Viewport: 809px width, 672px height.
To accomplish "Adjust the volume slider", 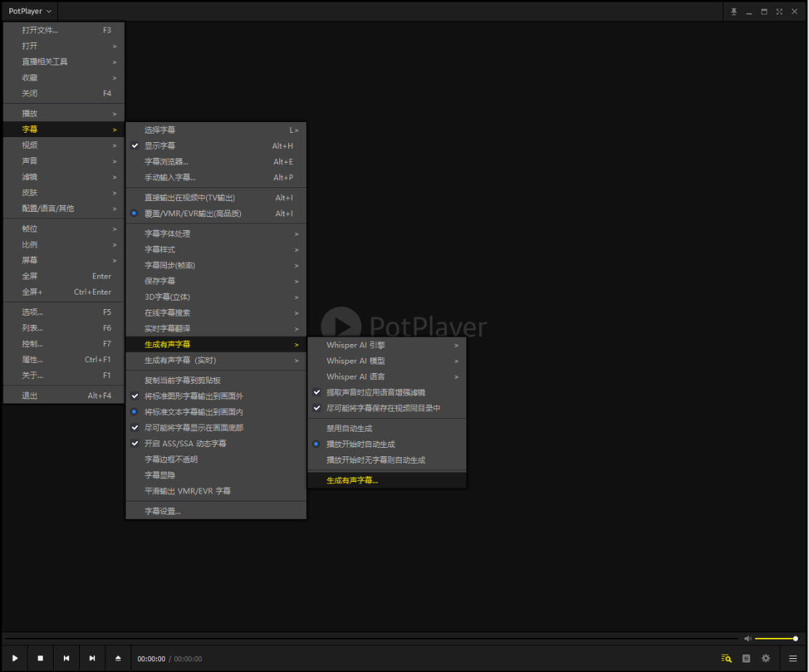I will 776,639.
